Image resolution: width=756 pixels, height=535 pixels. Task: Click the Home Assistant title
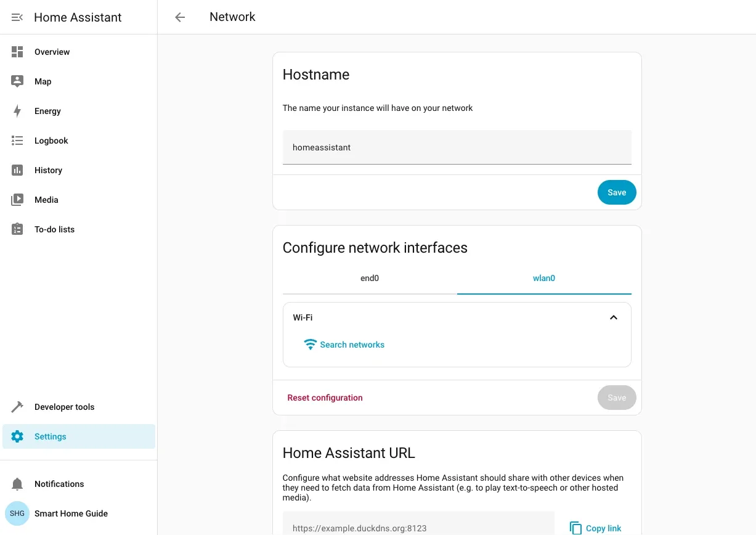click(x=78, y=17)
